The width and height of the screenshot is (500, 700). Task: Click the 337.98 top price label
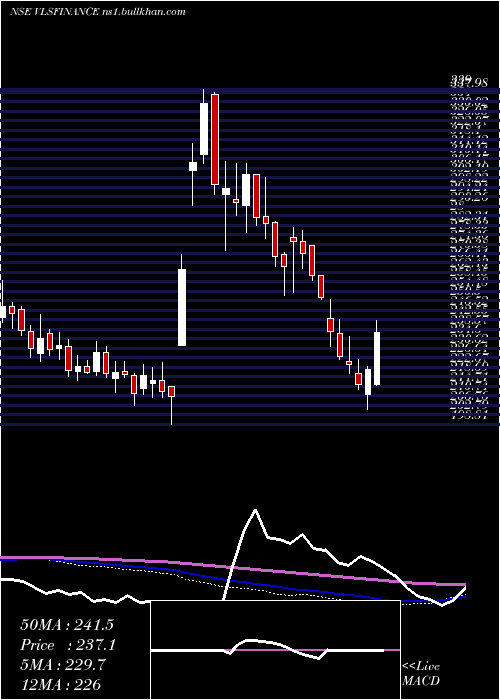(x=469, y=82)
